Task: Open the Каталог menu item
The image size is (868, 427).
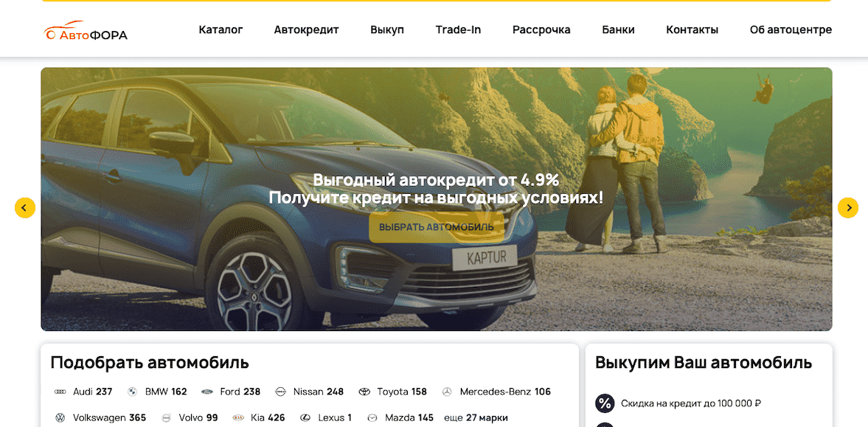Action: pos(221,30)
